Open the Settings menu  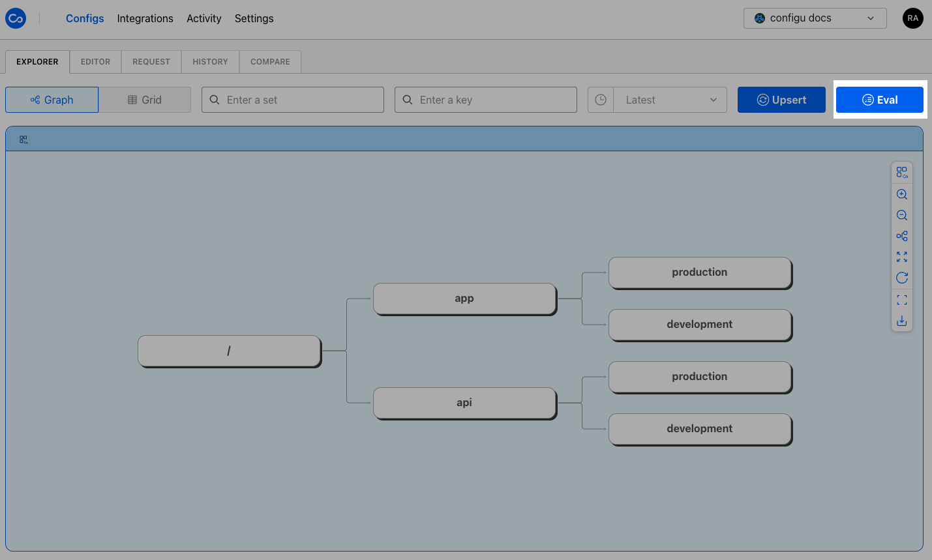pos(254,18)
